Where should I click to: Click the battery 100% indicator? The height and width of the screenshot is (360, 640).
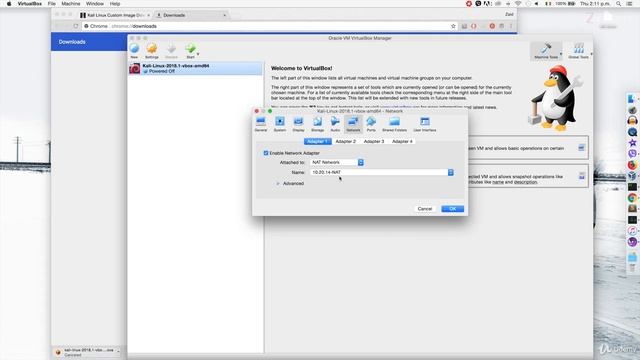tap(565, 4)
